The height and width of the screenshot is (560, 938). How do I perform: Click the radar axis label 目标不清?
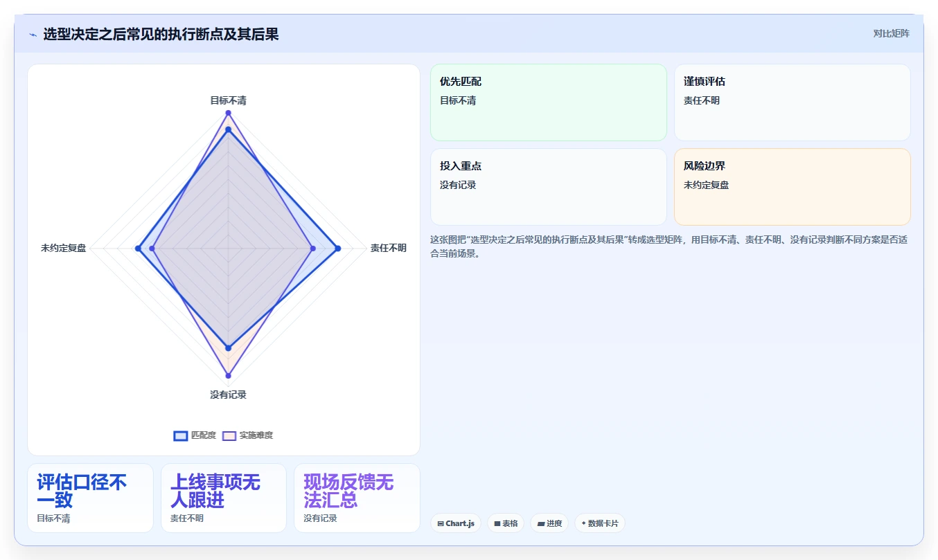(x=228, y=100)
